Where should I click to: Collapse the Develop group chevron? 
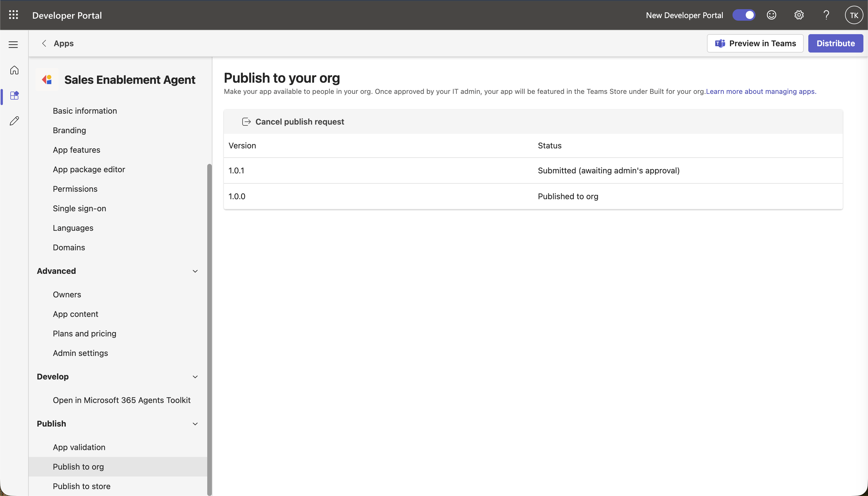195,377
